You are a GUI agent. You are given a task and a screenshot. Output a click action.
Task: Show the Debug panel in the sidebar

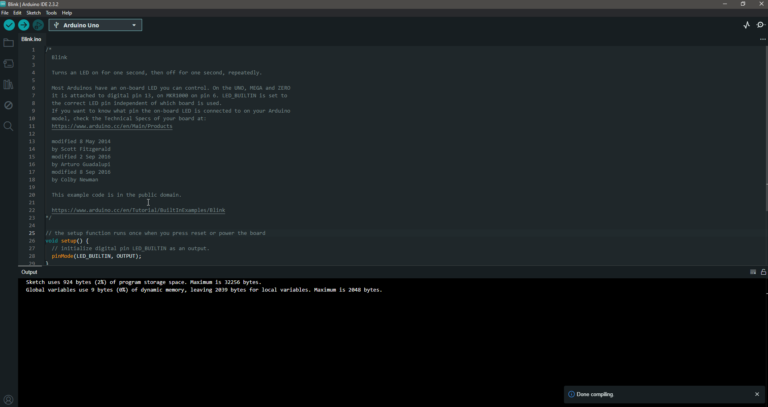(x=9, y=105)
